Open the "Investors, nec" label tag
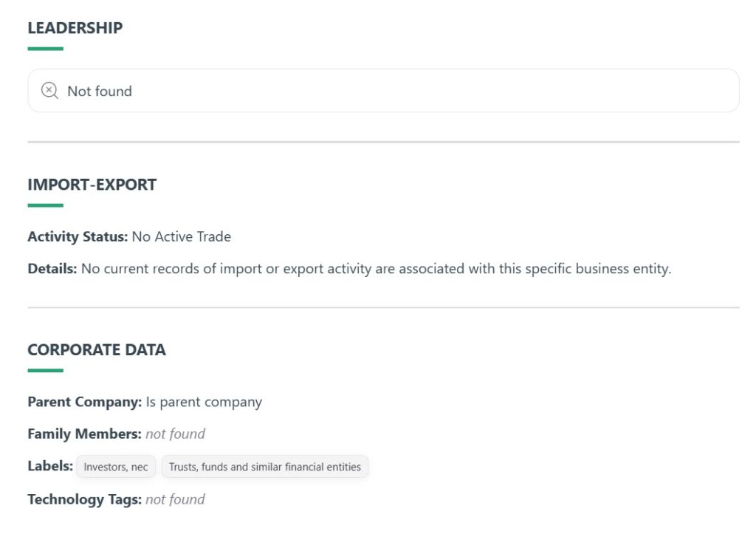The width and height of the screenshot is (756, 534). click(x=116, y=467)
